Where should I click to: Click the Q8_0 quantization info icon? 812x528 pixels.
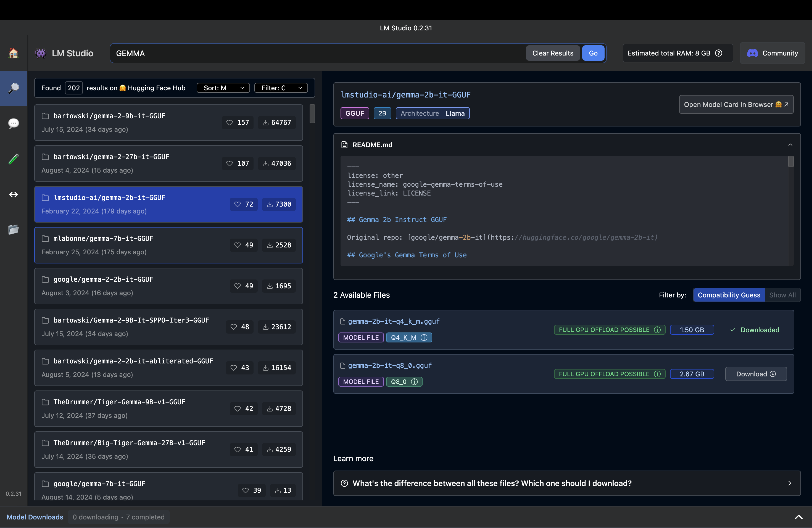point(414,382)
